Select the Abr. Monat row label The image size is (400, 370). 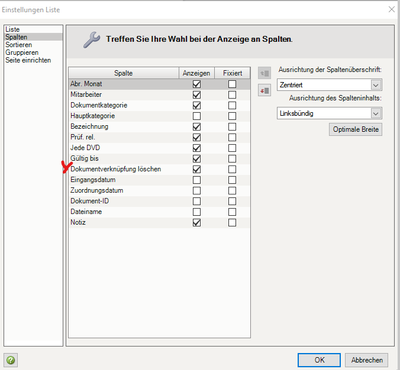(86, 84)
